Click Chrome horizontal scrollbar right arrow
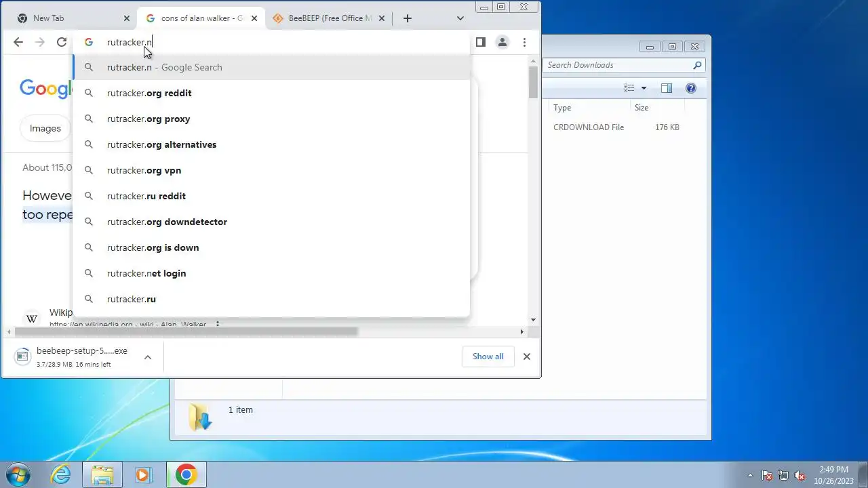The height and width of the screenshot is (488, 868). pyautogui.click(x=521, y=331)
